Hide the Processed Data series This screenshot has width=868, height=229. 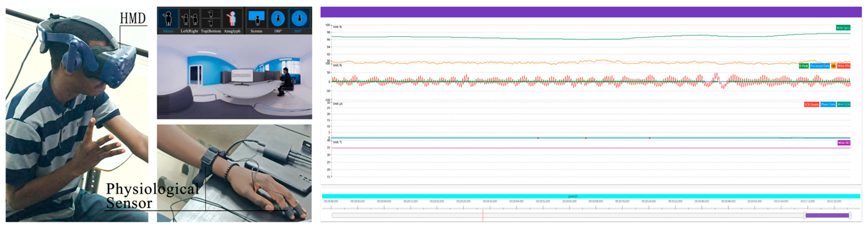coord(820,66)
